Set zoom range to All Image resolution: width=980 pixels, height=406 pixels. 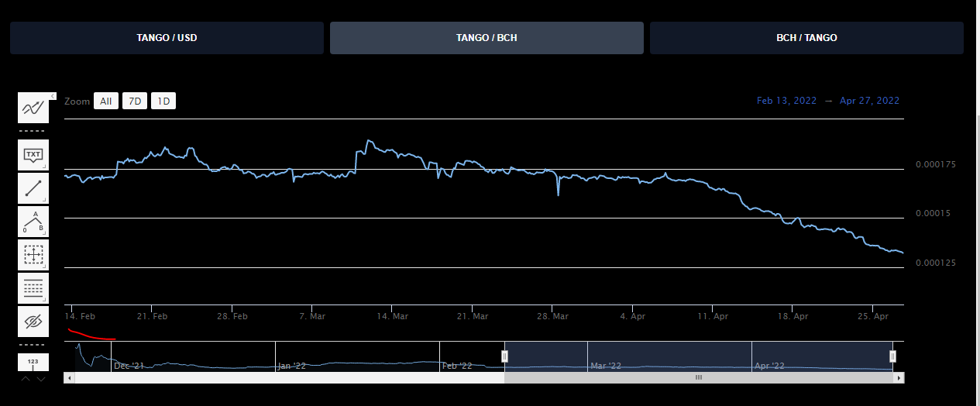(x=106, y=101)
